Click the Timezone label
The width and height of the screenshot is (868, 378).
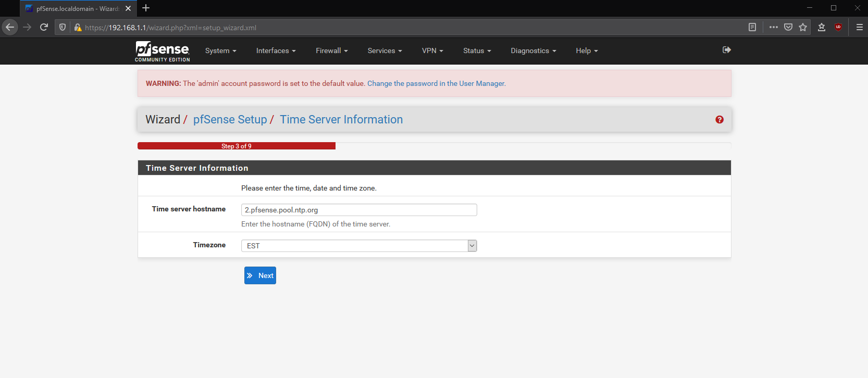209,245
